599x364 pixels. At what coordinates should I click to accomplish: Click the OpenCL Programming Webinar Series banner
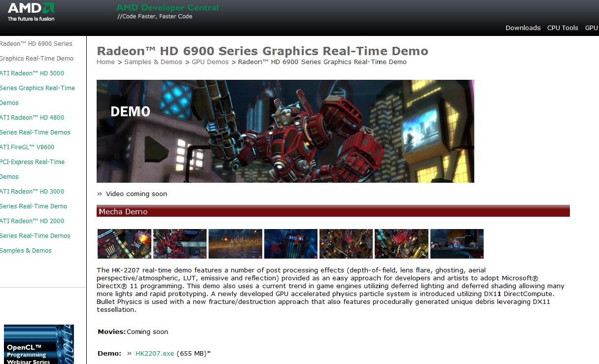[x=38, y=345]
